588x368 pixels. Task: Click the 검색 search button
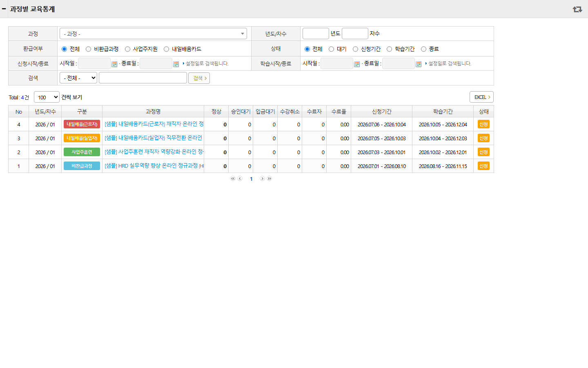tap(199, 78)
